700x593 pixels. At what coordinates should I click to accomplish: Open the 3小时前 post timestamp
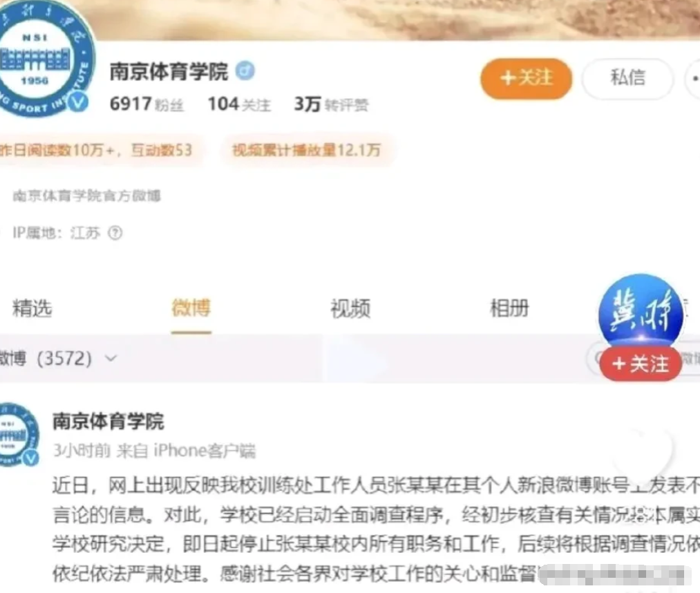[82, 450]
